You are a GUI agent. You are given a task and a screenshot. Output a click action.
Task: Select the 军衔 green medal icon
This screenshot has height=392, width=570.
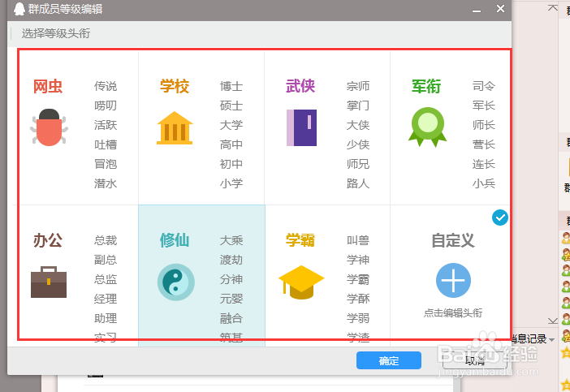427,127
